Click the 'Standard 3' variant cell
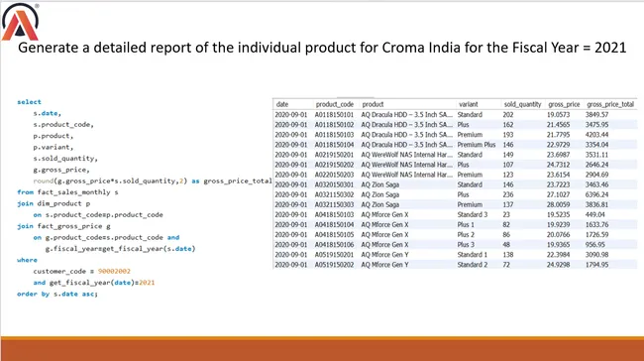 [473, 214]
